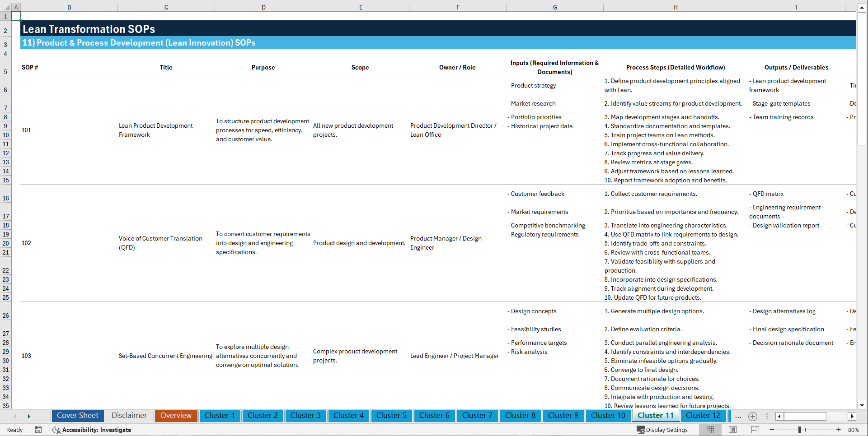Open Page Break Preview from the status bar
This screenshot has width=868, height=436.
(x=755, y=430)
